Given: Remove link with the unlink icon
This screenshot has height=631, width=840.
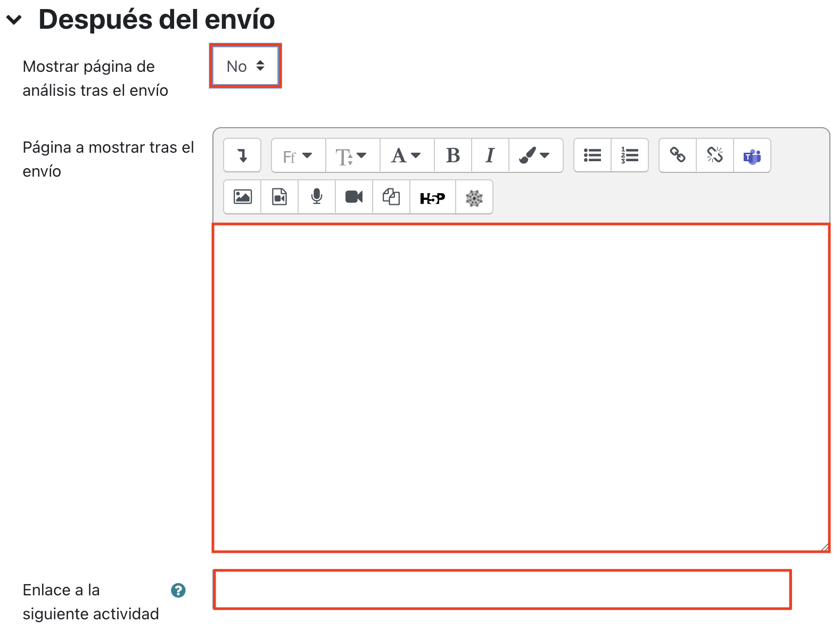Looking at the screenshot, I should coord(715,155).
